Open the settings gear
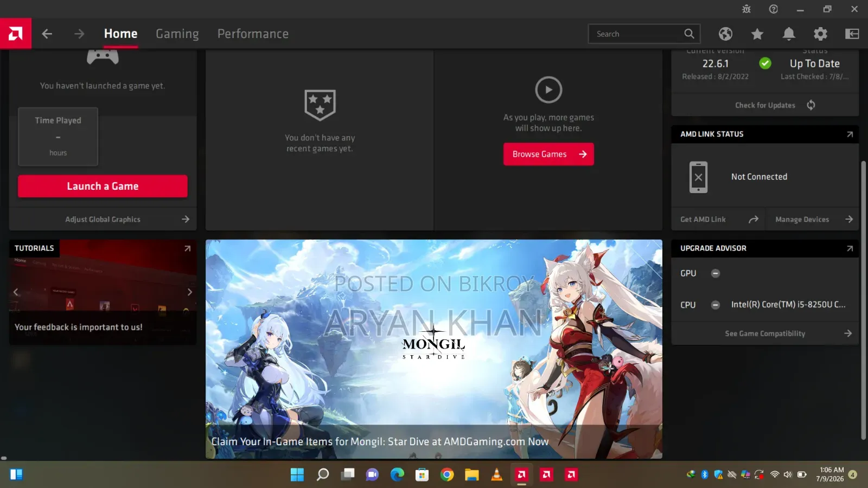This screenshot has height=488, width=868. 820,34
